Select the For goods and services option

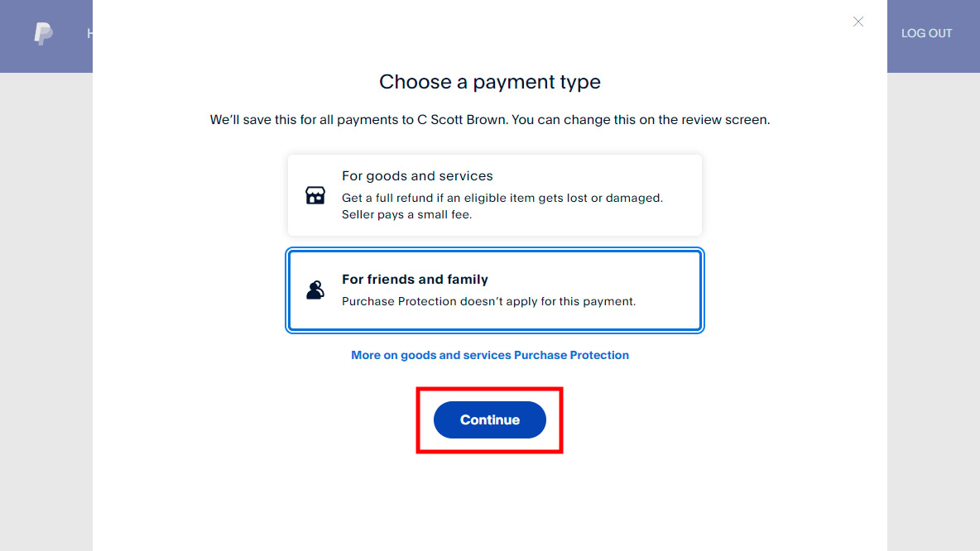494,195
